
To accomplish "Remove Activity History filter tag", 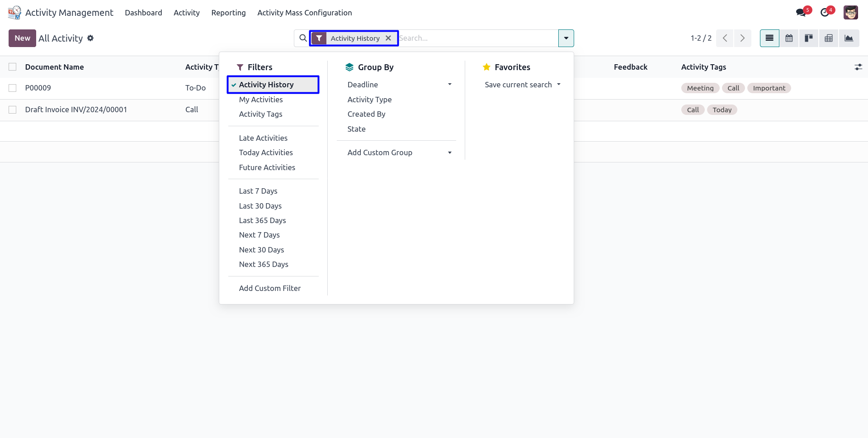I will pos(388,38).
